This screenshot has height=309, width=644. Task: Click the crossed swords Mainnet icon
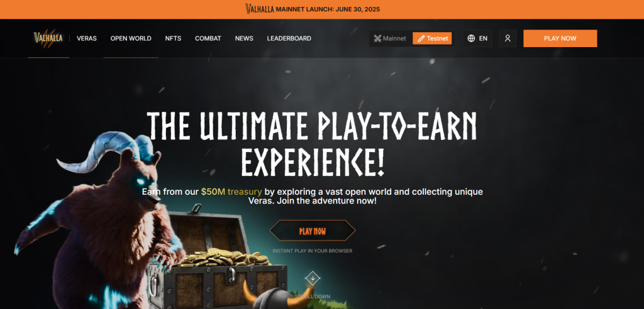(377, 38)
